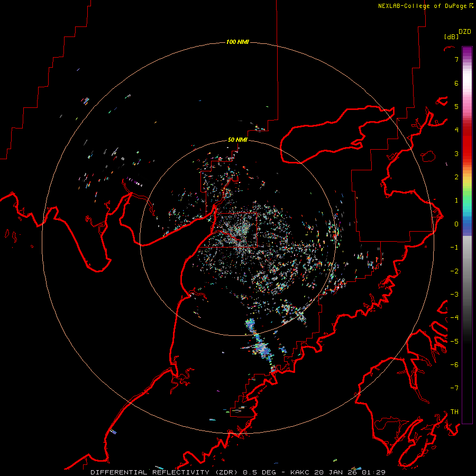
Task: Click the '-4' value on color scale
Action: (x=454, y=317)
